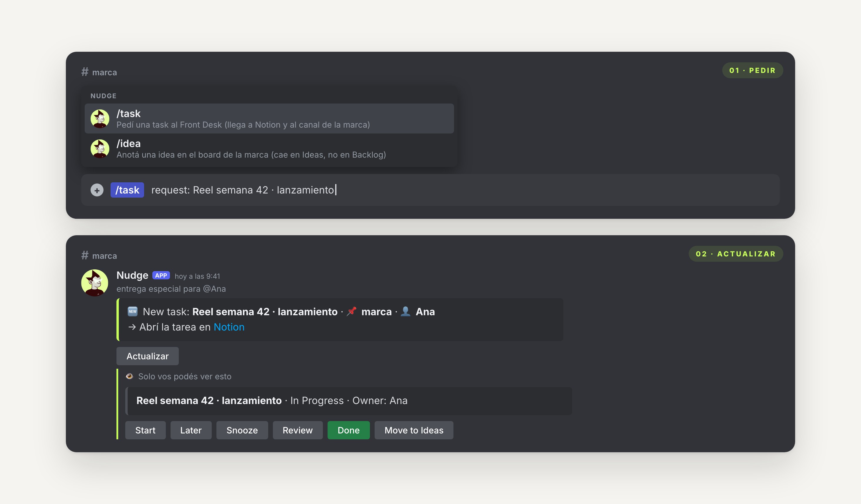This screenshot has width=861, height=504.
Task: Click the Start button
Action: [145, 430]
